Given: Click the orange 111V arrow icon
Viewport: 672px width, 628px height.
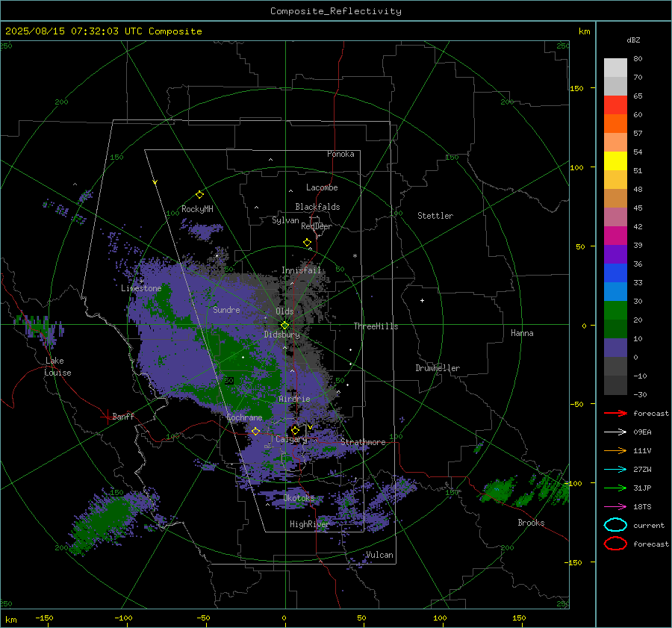Looking at the screenshot, I should 615,450.
